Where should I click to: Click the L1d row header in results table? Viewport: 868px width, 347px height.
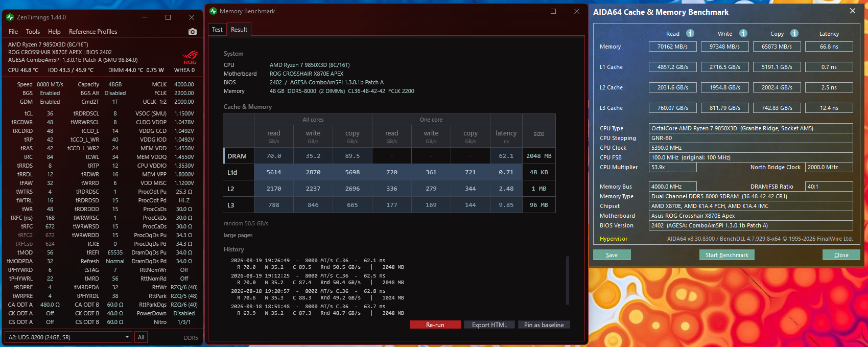coord(239,172)
